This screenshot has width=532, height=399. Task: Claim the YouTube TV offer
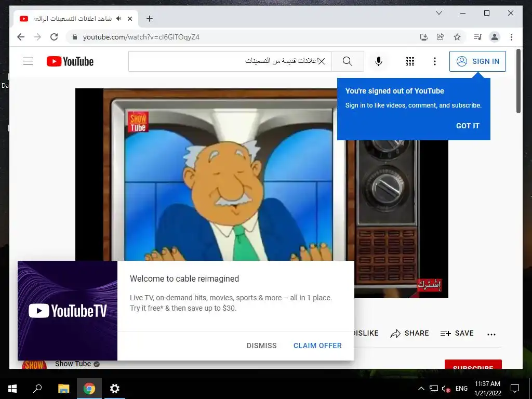(x=317, y=345)
